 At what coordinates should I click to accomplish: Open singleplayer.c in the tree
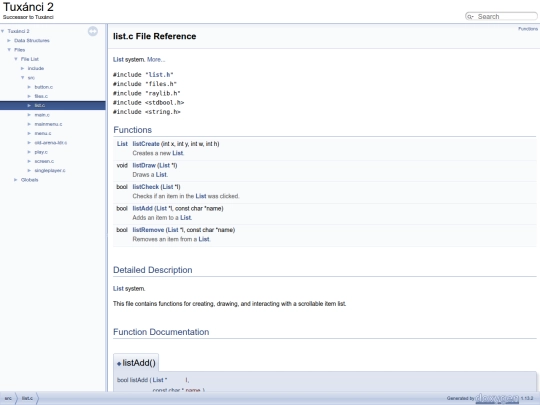[x=50, y=170]
